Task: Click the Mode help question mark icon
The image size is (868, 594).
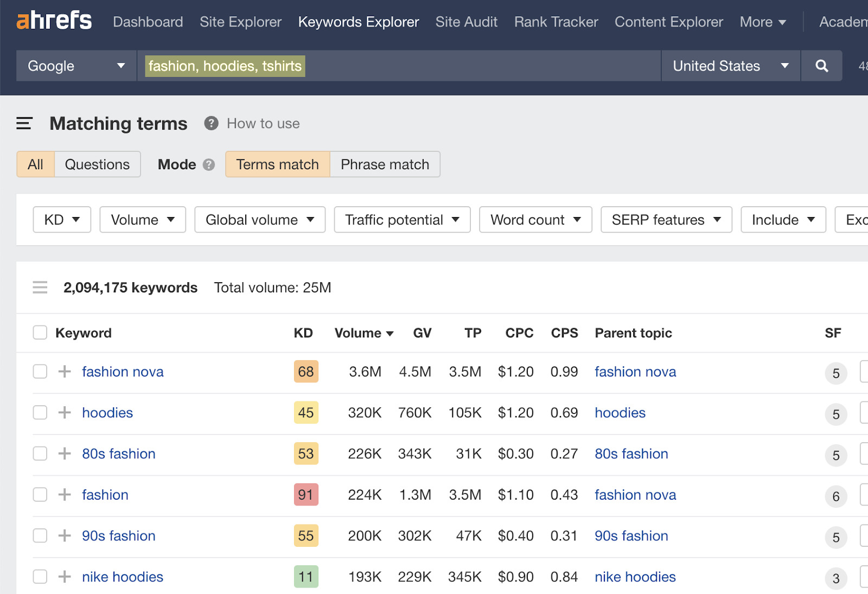Action: [209, 165]
